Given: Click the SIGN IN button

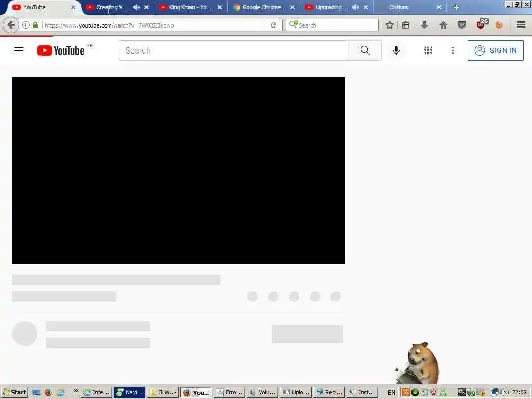Looking at the screenshot, I should 495,50.
